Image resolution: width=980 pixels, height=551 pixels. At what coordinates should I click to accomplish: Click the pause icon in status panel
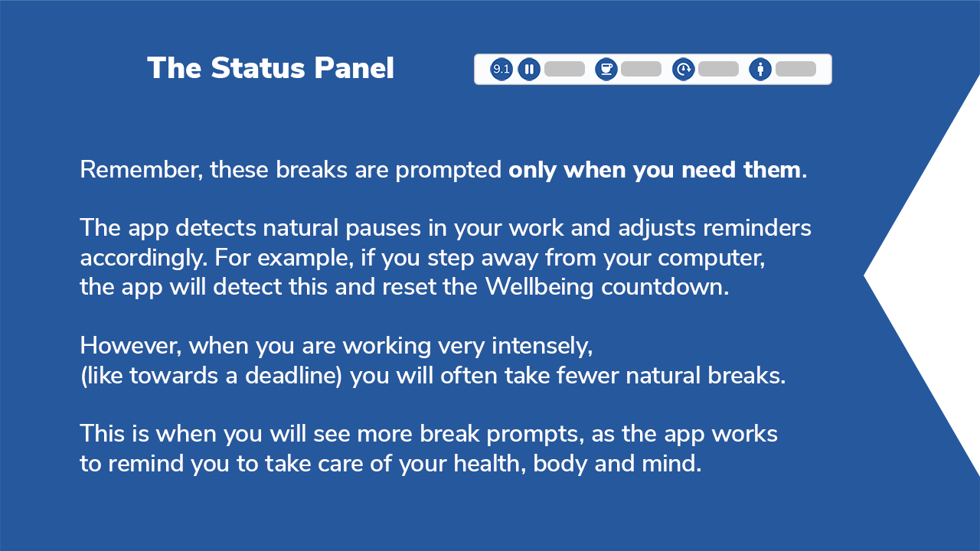tap(529, 70)
